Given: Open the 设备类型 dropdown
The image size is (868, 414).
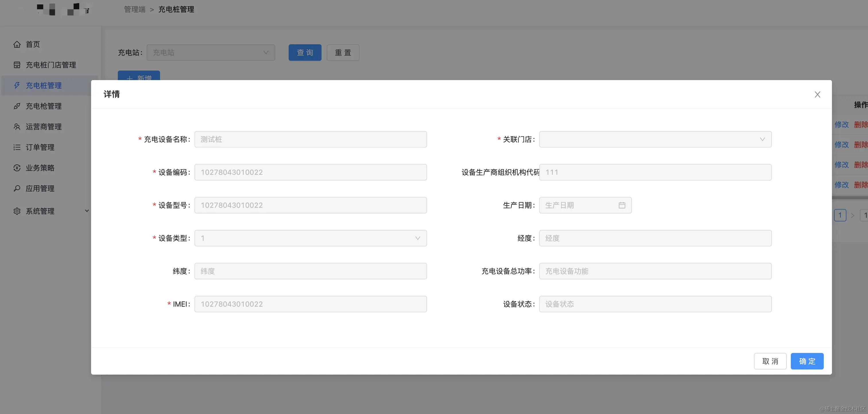Looking at the screenshot, I should pos(310,238).
